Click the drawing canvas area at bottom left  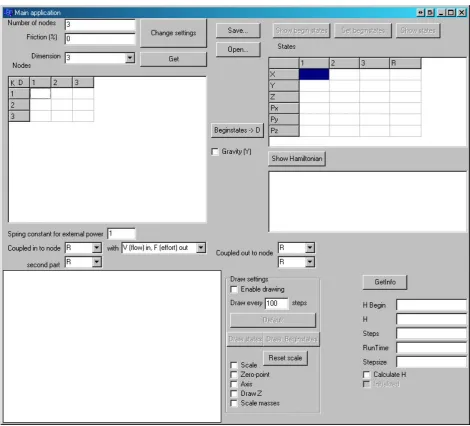pos(112,347)
